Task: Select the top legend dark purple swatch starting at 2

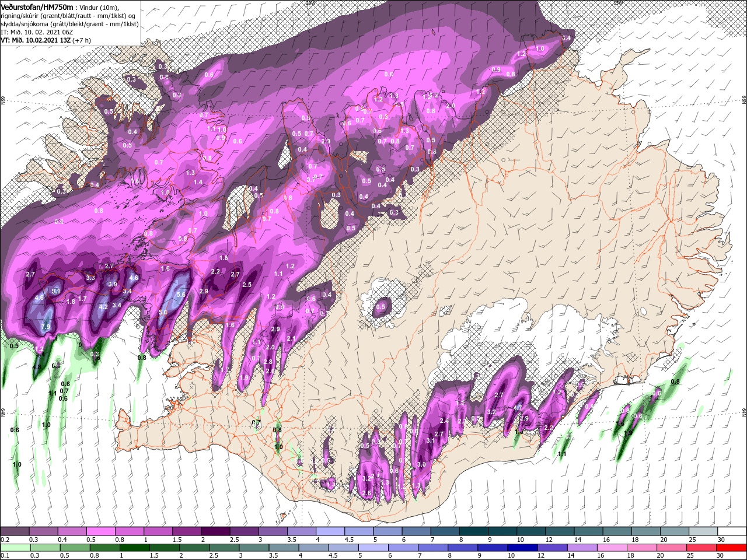Action: point(215,531)
